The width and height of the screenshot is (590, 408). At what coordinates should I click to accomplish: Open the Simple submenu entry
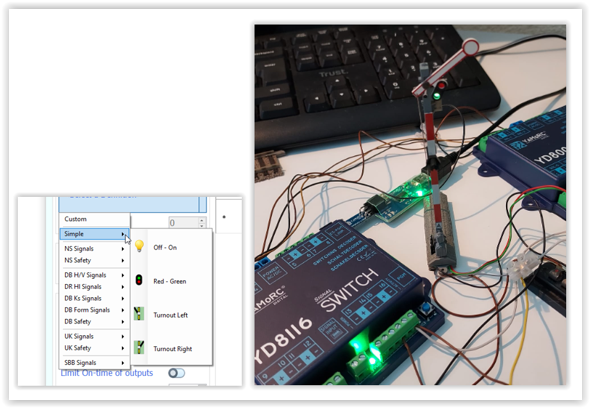click(x=94, y=234)
